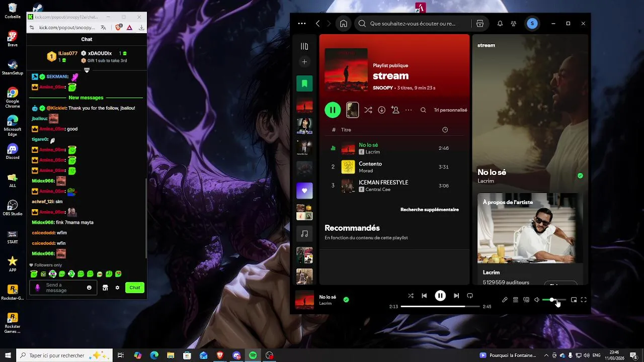Open OBS Studio desktop shortcut
Viewport: 644px width, 362px height.
pos(13,208)
